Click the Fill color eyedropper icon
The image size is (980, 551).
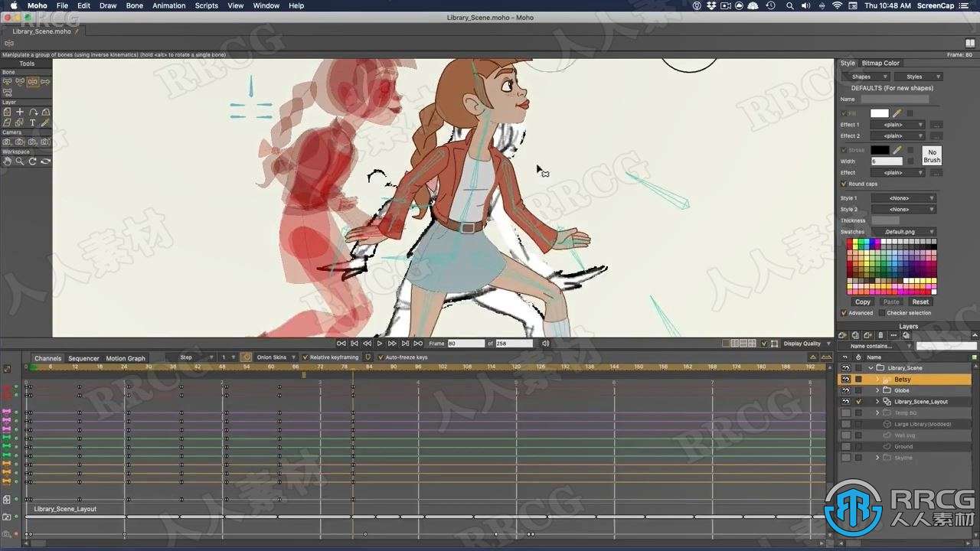click(x=897, y=113)
